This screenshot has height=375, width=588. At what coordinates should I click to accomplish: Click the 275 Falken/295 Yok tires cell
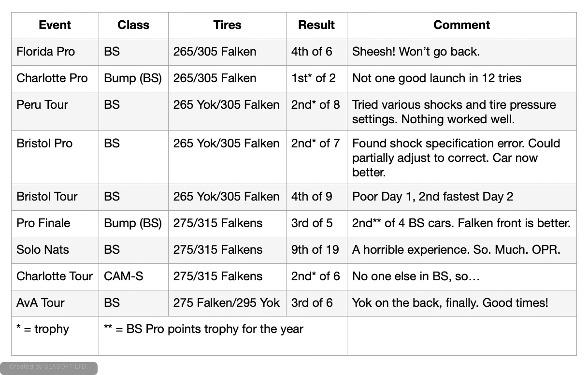pos(227,303)
